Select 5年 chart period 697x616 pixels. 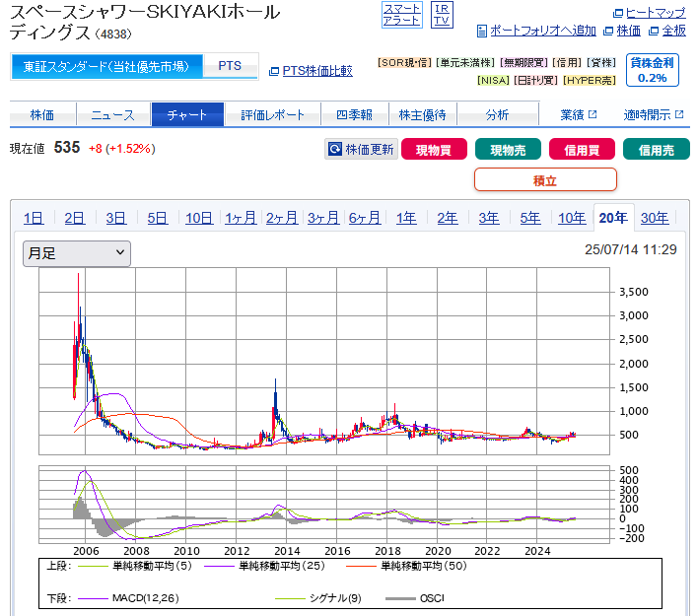tap(530, 218)
